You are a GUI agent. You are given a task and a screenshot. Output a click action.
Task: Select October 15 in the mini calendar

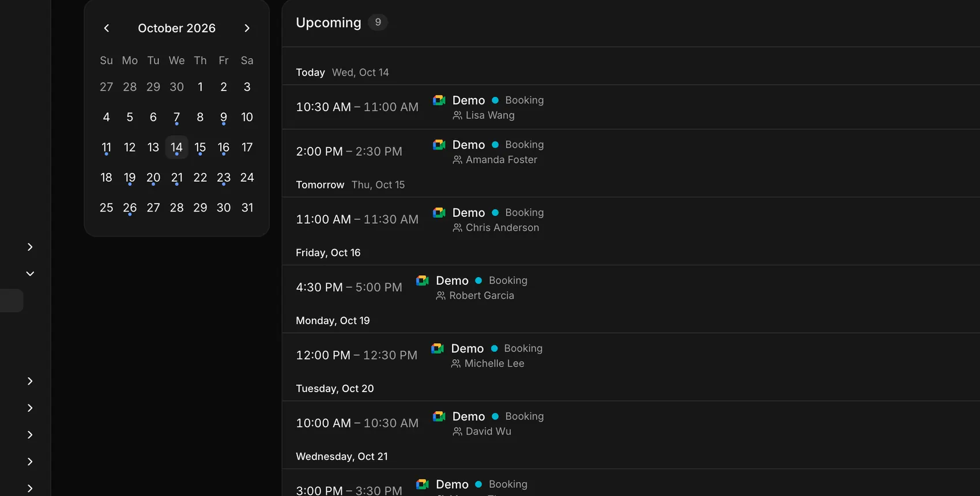200,148
